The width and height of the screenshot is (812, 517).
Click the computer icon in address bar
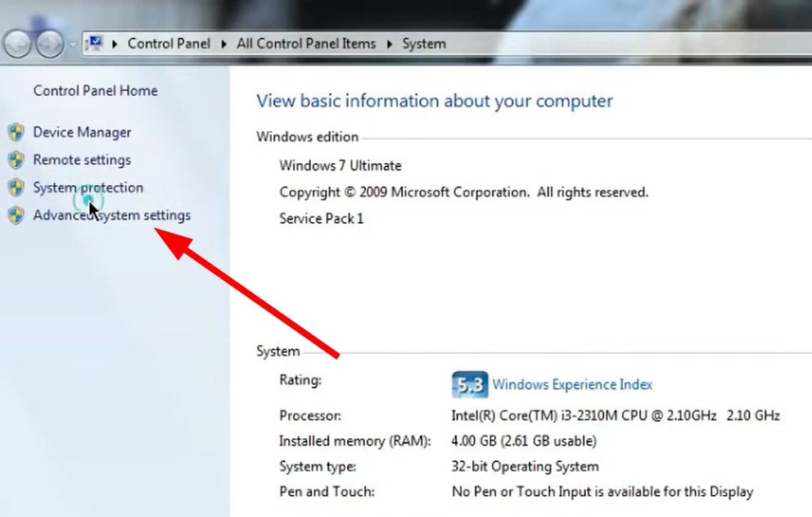pyautogui.click(x=95, y=43)
